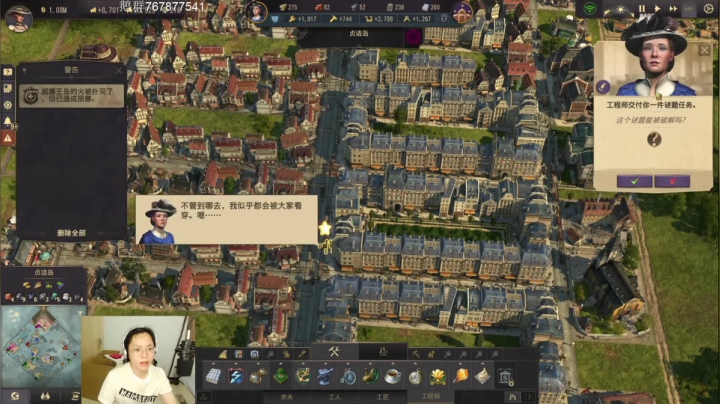
Task: Choose the penny-farthing bicycle building icon
Action: 348,376
